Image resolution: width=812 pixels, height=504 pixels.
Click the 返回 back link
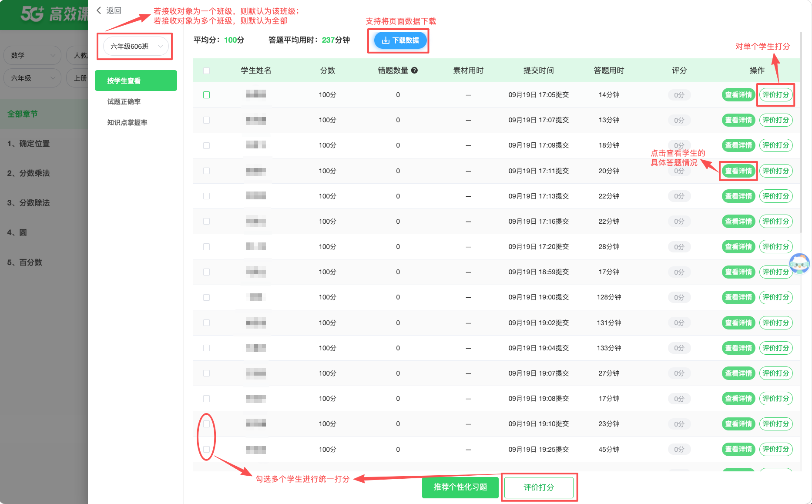(114, 10)
